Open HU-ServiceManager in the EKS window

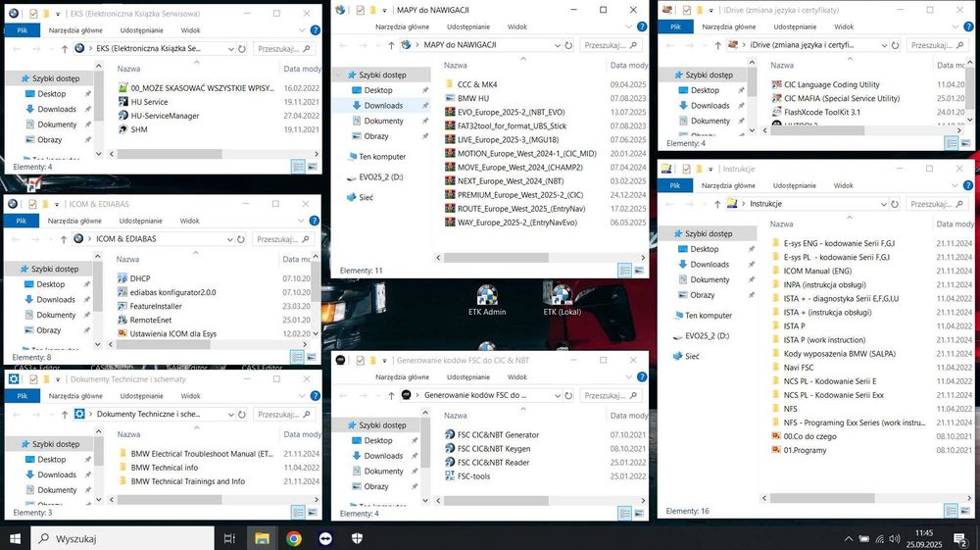(165, 116)
